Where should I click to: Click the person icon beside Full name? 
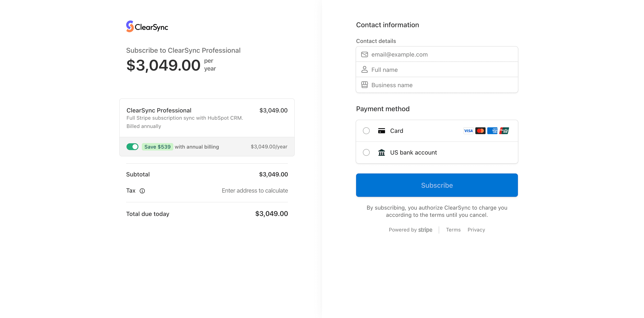(365, 70)
